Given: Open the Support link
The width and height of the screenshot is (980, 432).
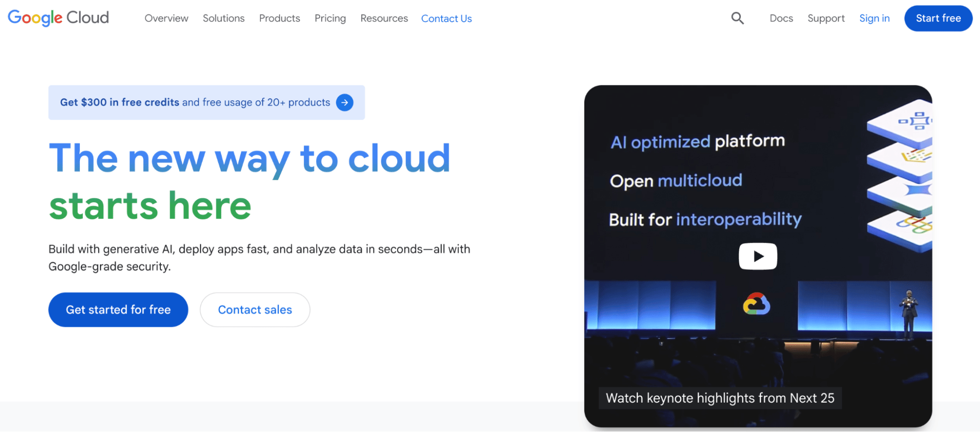Looking at the screenshot, I should tap(826, 18).
